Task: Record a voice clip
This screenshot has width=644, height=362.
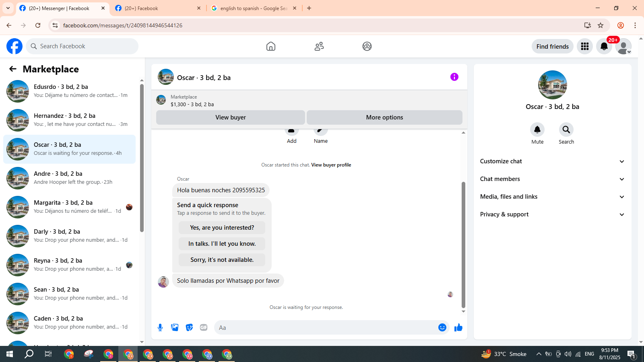Action: 160,327
